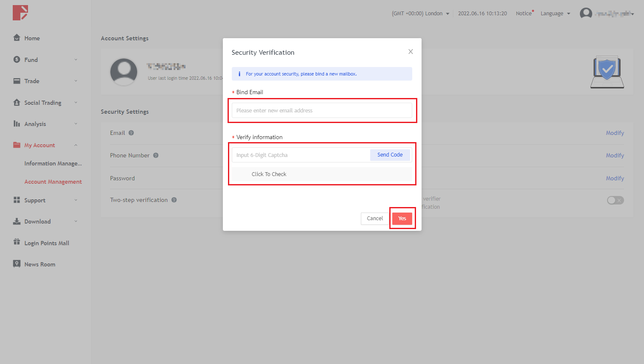The image size is (644, 364).
Task: Click the Analysis bar chart icon
Action: [17, 123]
